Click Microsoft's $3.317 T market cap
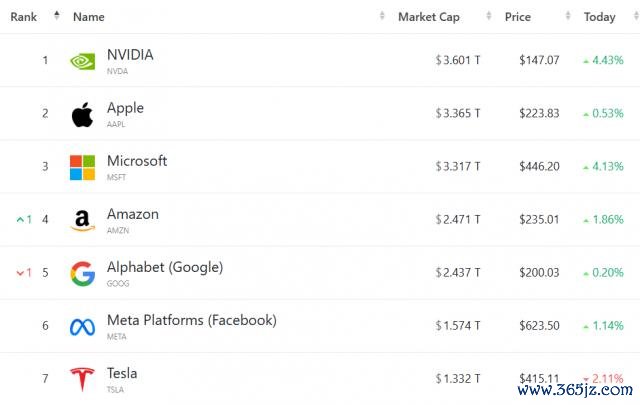 [x=458, y=167]
